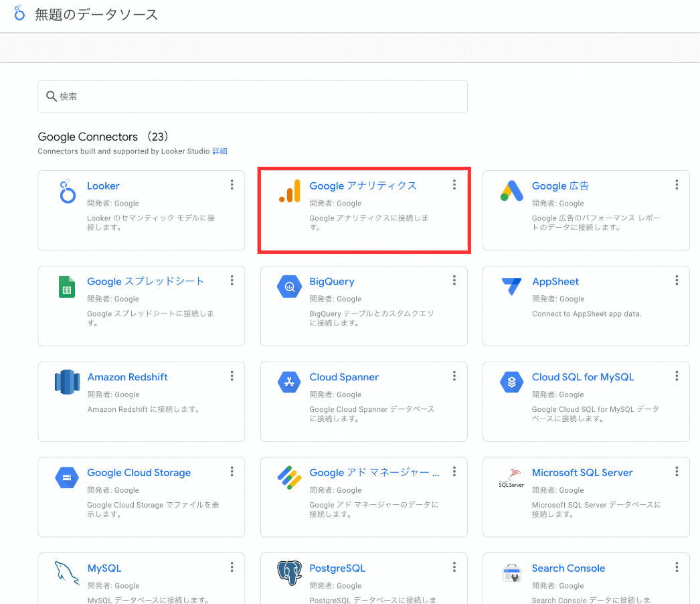The image size is (700, 604).
Task: Open the three-dot menu on BigQuery card
Action: 454,281
